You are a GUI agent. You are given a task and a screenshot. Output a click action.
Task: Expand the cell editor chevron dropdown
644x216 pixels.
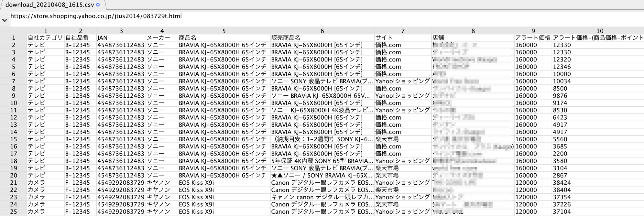[5, 20]
